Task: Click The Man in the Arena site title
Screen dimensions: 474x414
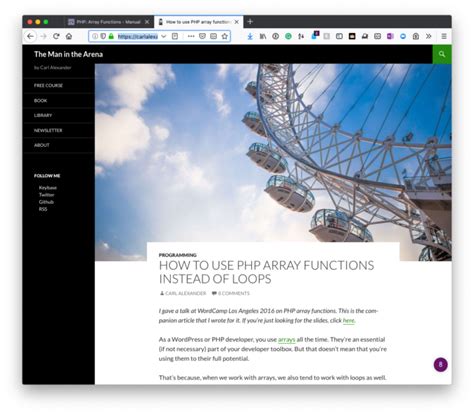Action: pos(68,54)
